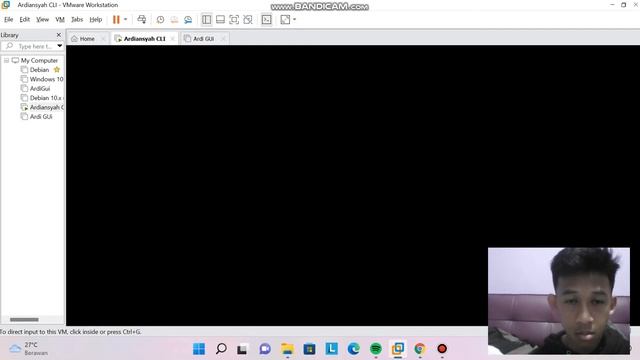This screenshot has height=360, width=640.
Task: Select the Windows 10 virtual machine
Action: tap(46, 79)
